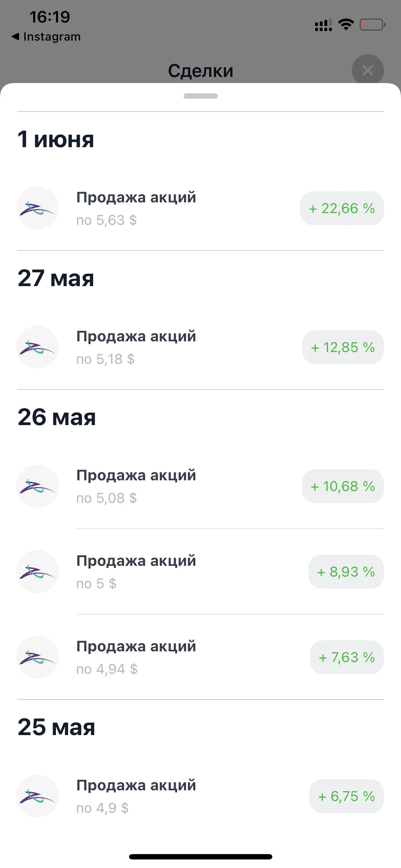
Task: Tap the + 7,63 % profit badge
Action: click(347, 657)
